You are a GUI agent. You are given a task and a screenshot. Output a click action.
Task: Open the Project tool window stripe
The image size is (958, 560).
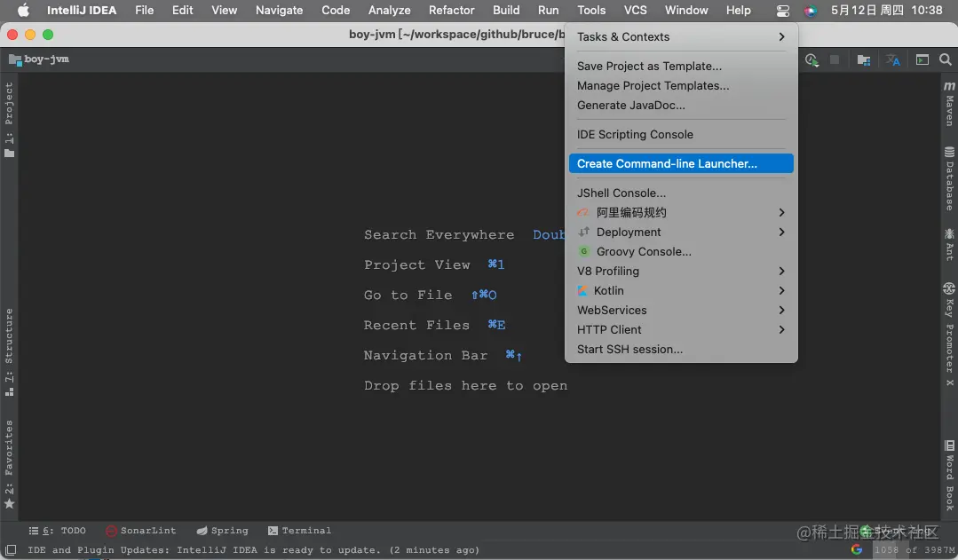(x=9, y=119)
